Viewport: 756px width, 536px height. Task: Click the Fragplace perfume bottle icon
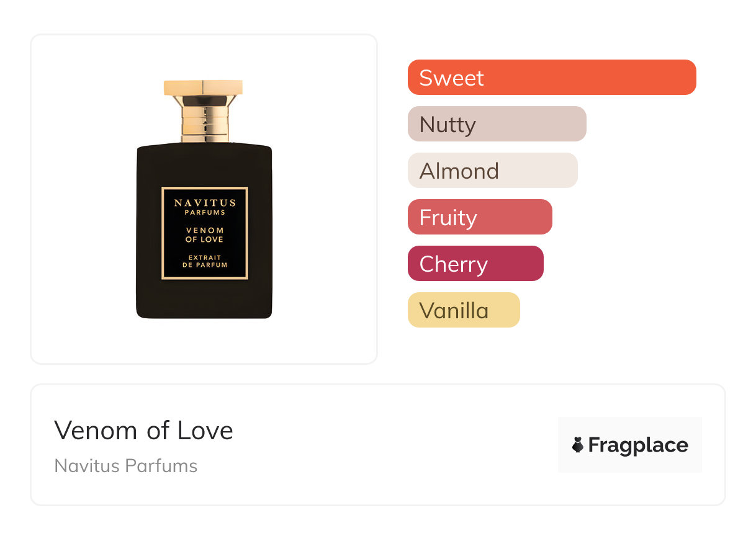[578, 445]
